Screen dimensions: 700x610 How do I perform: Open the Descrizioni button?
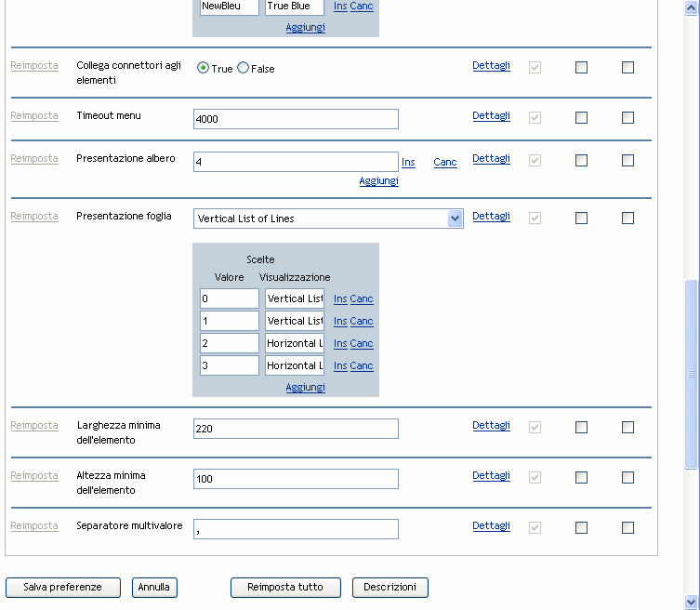click(x=390, y=588)
